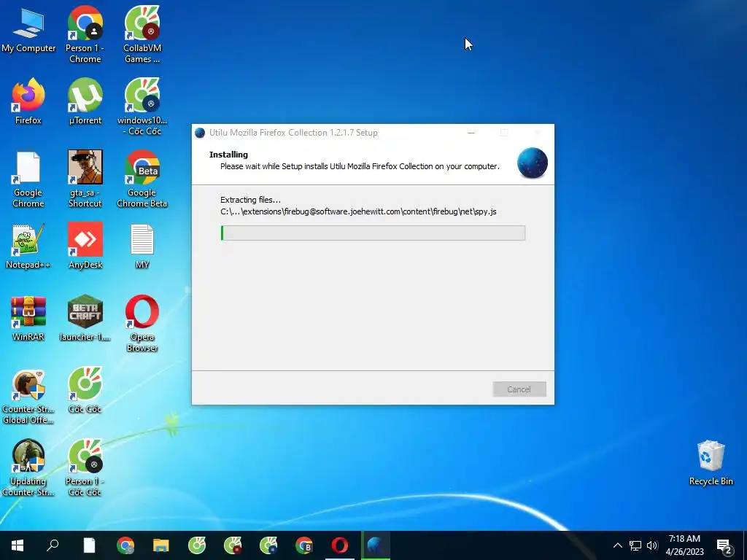Image resolution: width=747 pixels, height=560 pixels.
Task: Select the Google Chrome blank-file shortcut
Action: tap(28, 179)
